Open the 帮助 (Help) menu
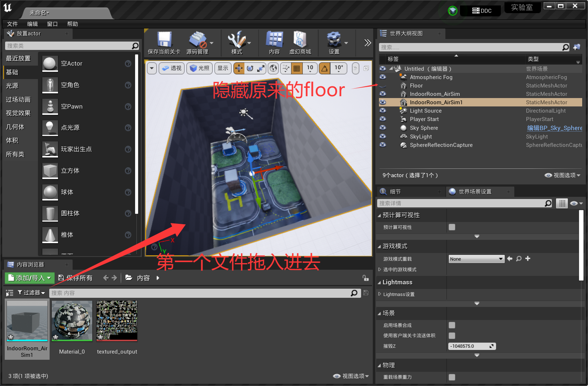588x386 pixels. click(x=73, y=24)
